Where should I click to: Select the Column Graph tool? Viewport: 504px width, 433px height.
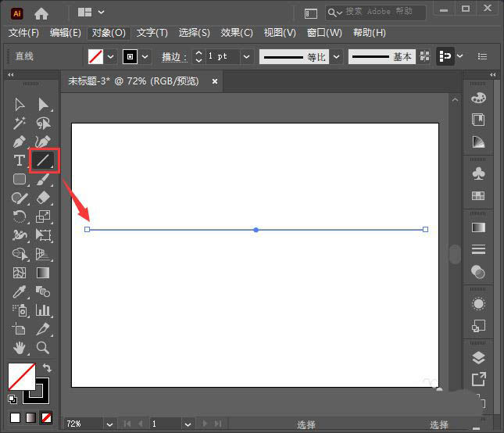(x=44, y=310)
